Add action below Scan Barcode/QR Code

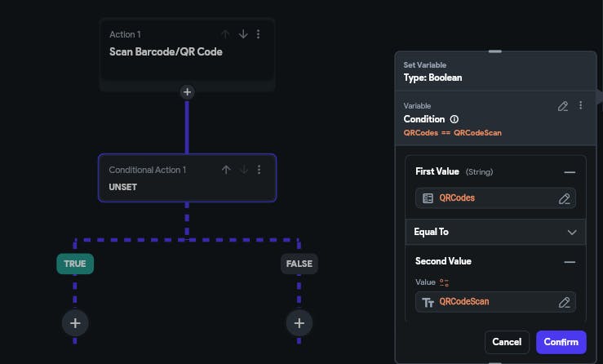point(187,92)
